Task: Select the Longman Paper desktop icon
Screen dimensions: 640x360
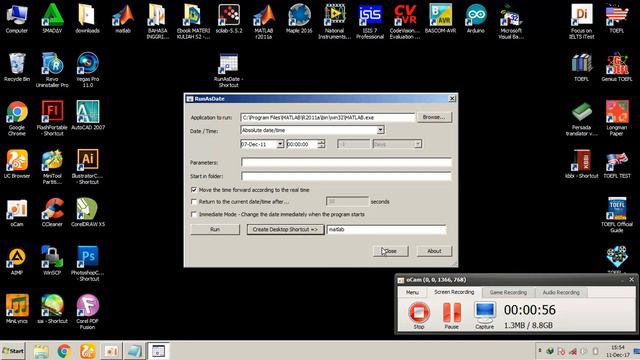Action: pyautogui.click(x=617, y=118)
